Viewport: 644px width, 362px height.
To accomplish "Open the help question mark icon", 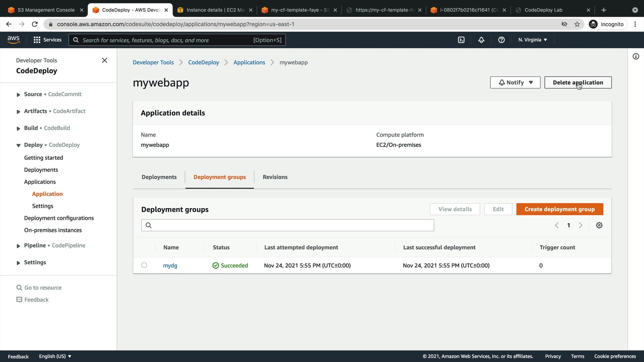I will pos(501,40).
